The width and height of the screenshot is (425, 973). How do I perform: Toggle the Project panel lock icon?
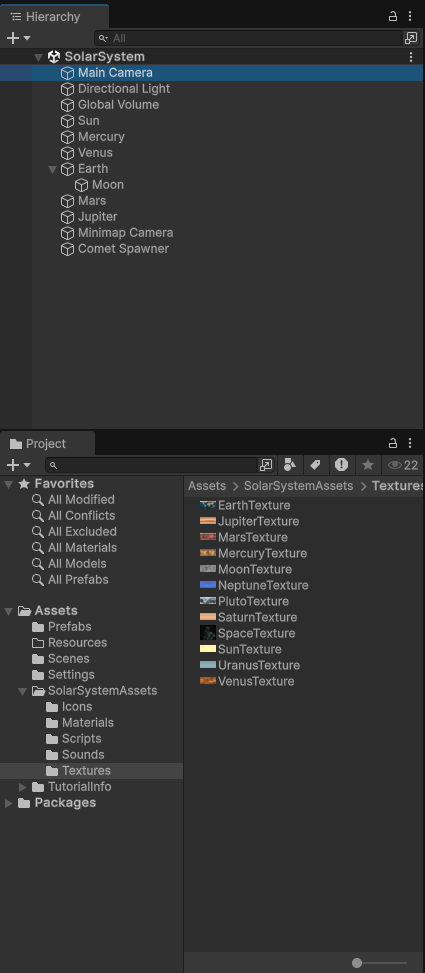[393, 443]
